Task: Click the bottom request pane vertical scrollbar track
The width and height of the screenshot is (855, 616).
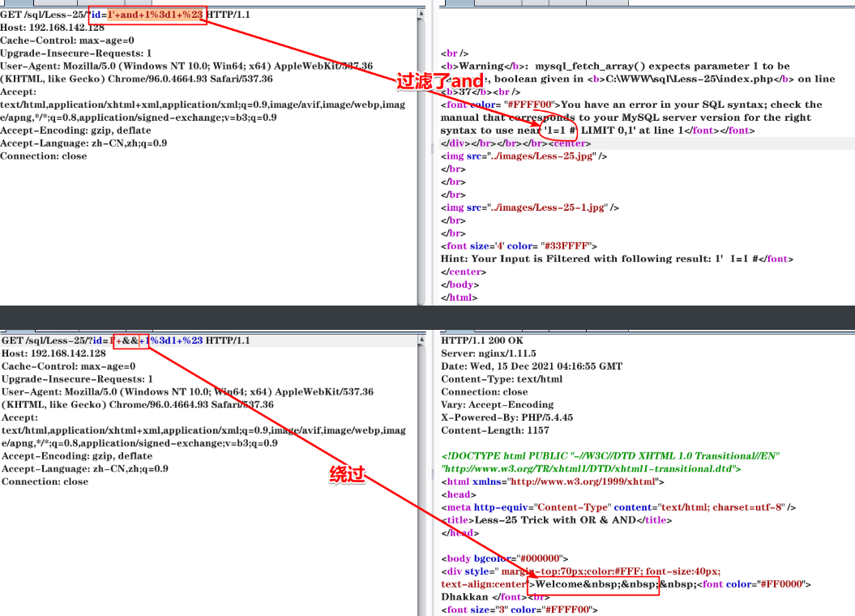Action: 421,486
